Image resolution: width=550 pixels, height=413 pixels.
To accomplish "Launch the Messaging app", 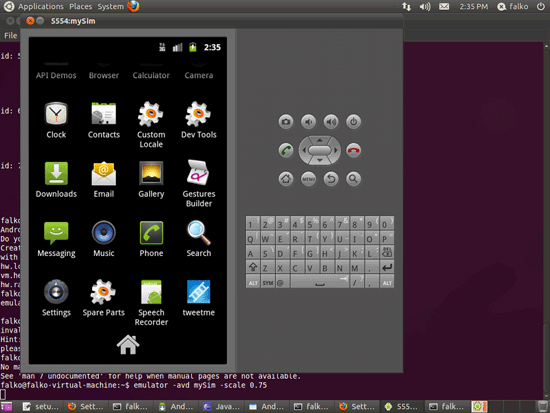I will 56,239.
